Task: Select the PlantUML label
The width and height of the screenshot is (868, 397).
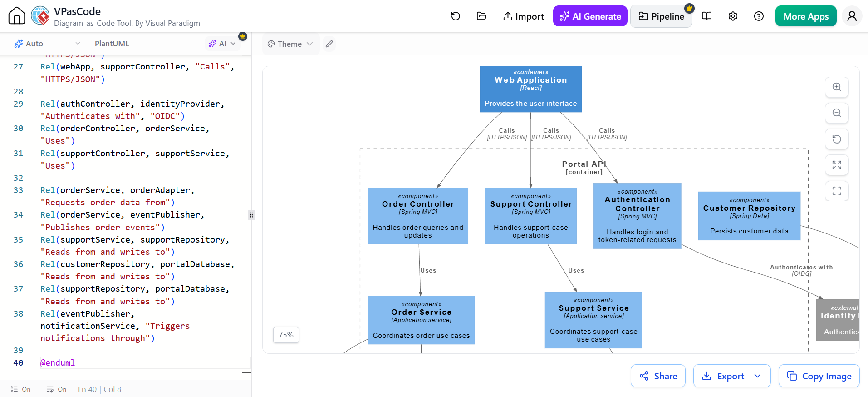Action: tap(112, 44)
